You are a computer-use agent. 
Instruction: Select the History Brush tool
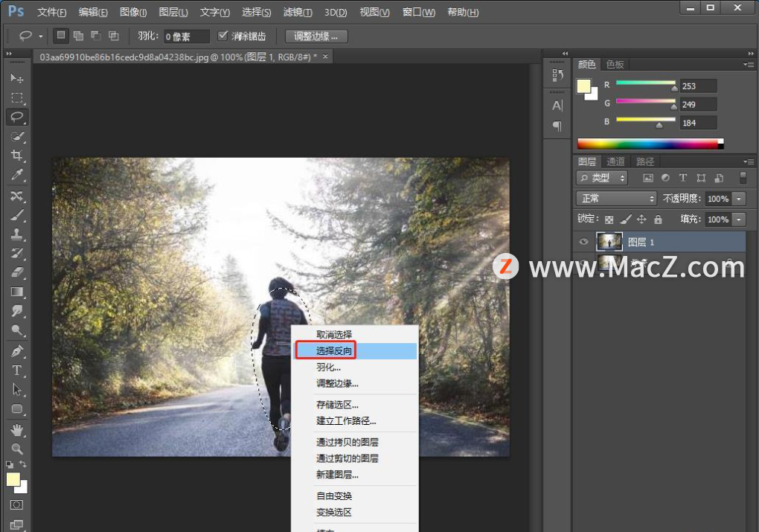[17, 254]
